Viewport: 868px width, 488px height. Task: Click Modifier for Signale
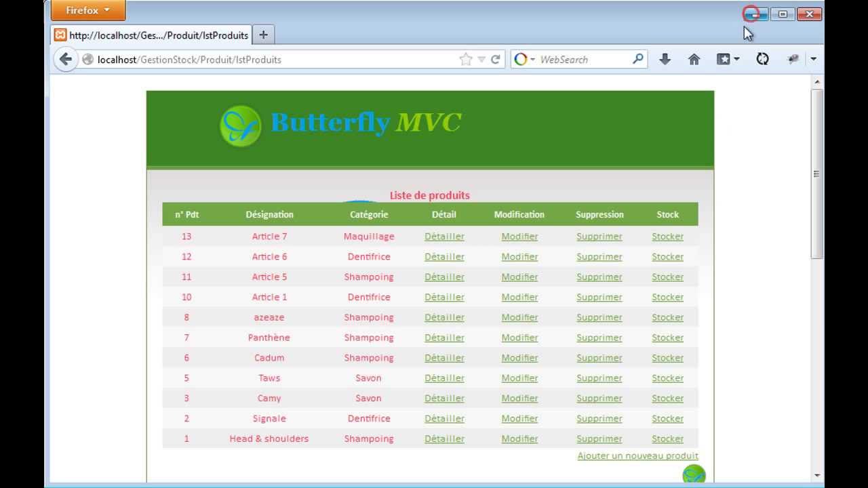519,419
